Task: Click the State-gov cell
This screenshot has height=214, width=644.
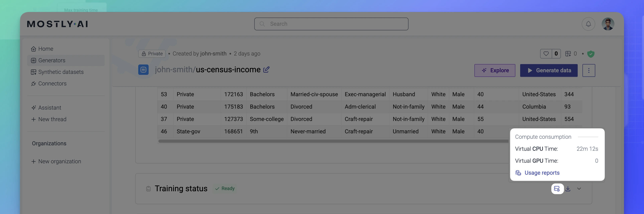Action: pos(197,131)
